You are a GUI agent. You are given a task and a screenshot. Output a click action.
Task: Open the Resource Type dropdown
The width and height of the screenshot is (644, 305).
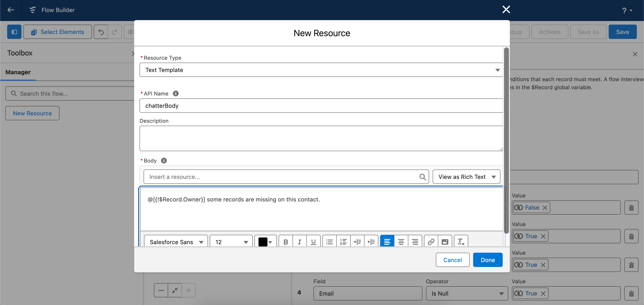point(321,70)
